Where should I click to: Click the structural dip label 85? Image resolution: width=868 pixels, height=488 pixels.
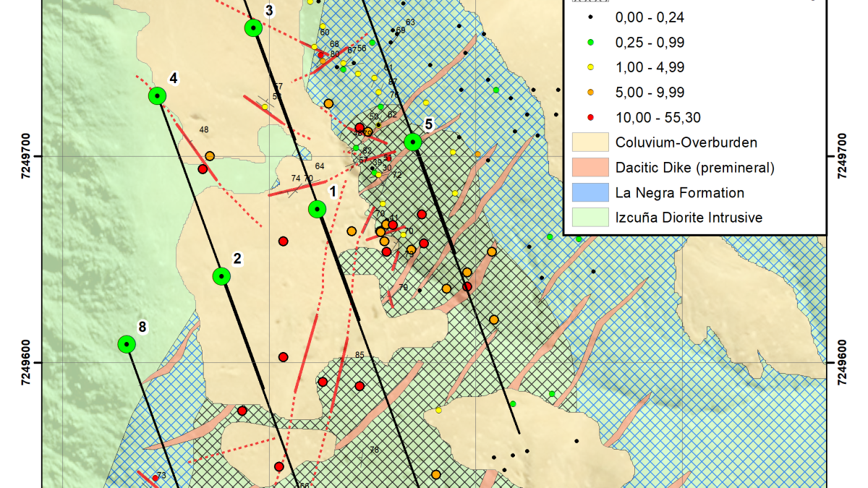359,355
